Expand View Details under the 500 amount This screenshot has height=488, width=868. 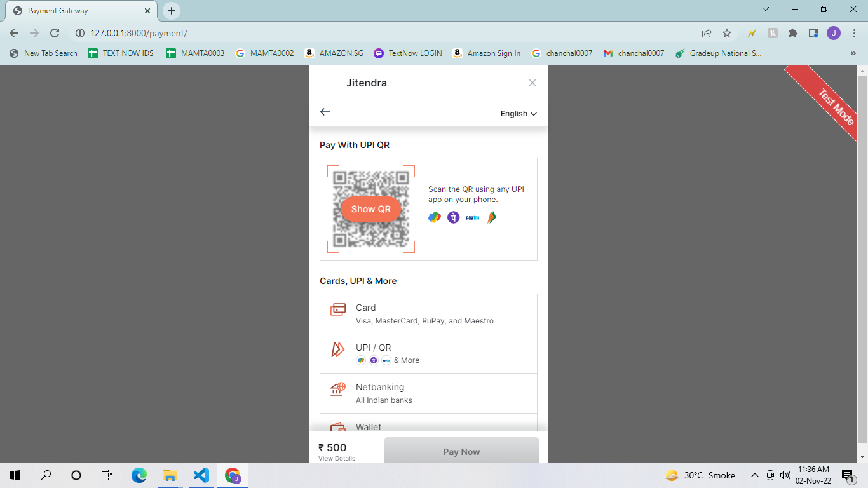tap(336, 458)
